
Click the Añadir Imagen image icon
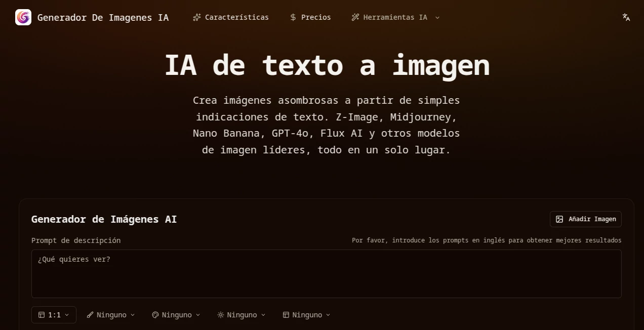tap(559, 219)
